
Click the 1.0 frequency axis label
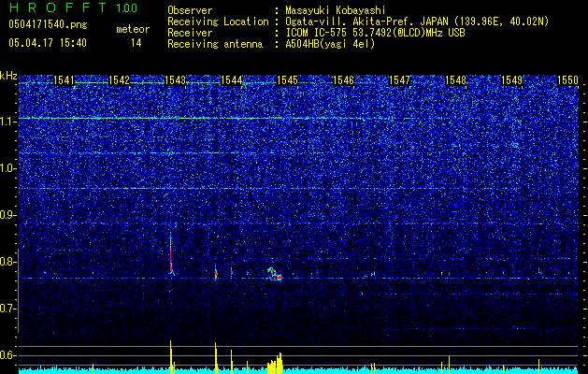point(8,168)
